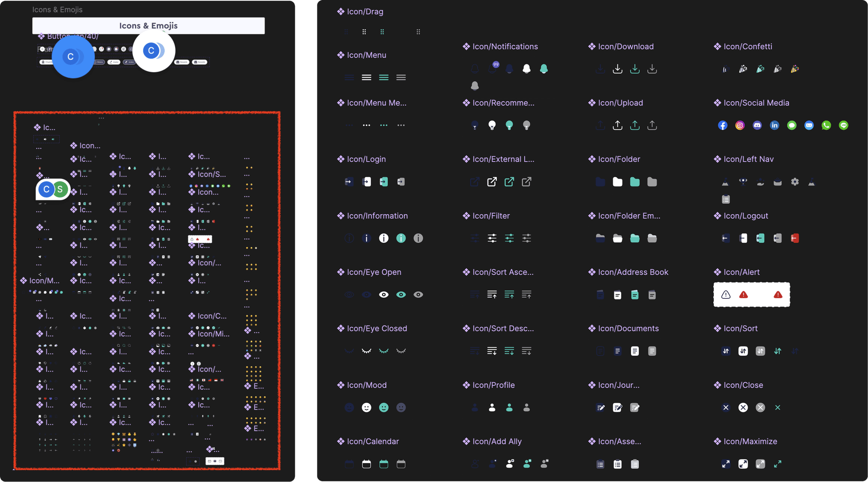Click the teal filter sliders icon
The image size is (868, 482).
tap(509, 238)
